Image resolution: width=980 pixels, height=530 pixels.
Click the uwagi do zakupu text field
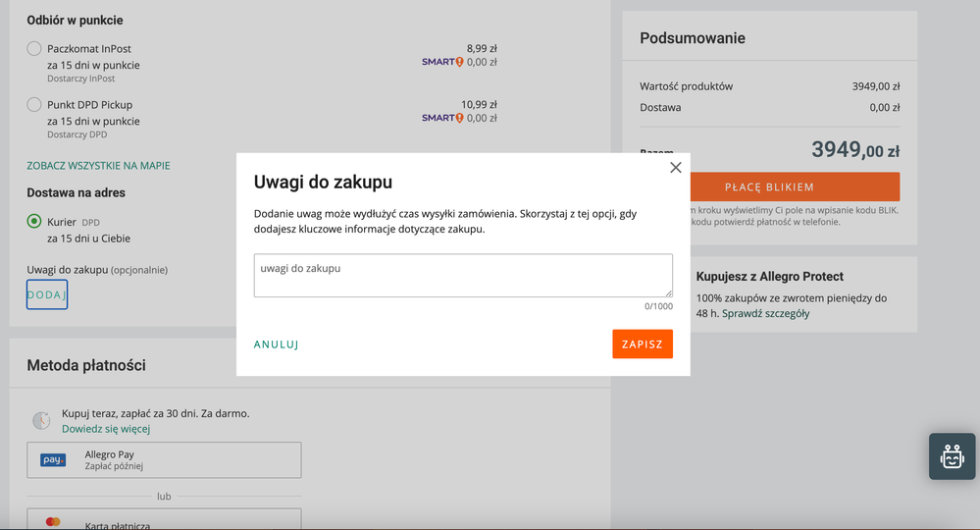coord(463,276)
